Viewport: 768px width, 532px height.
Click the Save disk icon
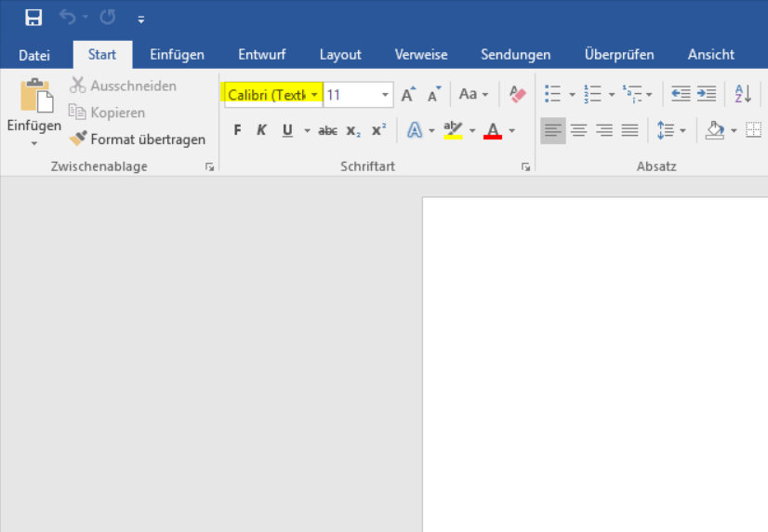coord(33,18)
